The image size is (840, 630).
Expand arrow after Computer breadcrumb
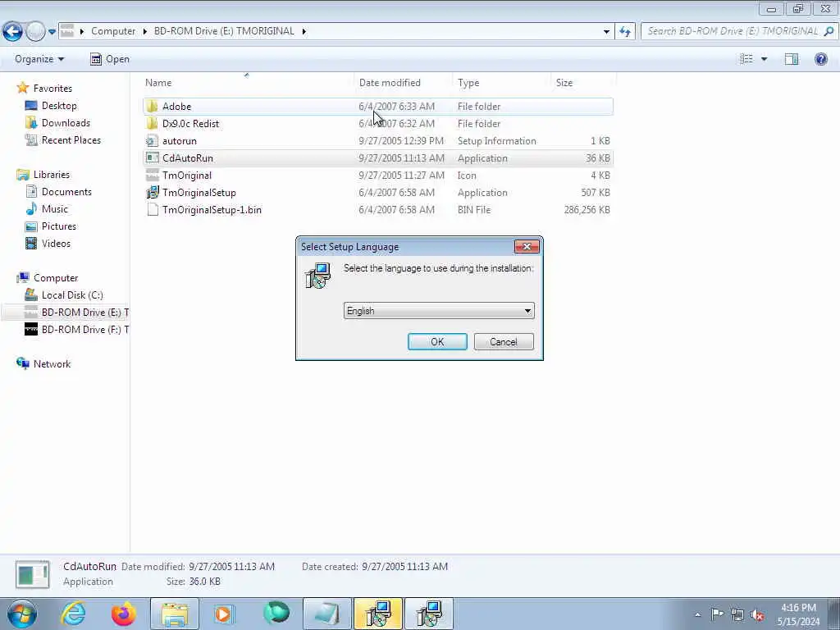click(144, 32)
